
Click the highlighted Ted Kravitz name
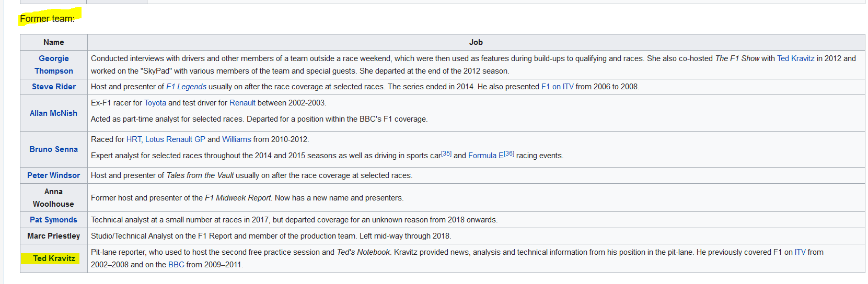54,258
